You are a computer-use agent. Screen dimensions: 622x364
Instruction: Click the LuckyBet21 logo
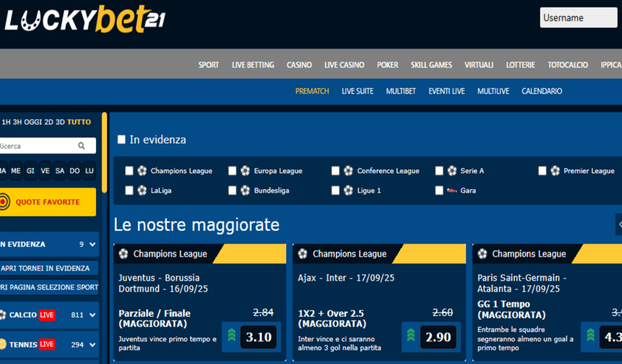tap(85, 19)
